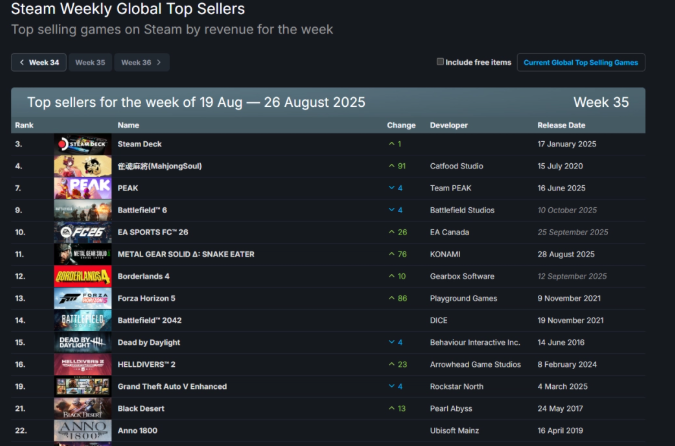Open Borderlands 4 name link
675x446 pixels.
(x=143, y=276)
